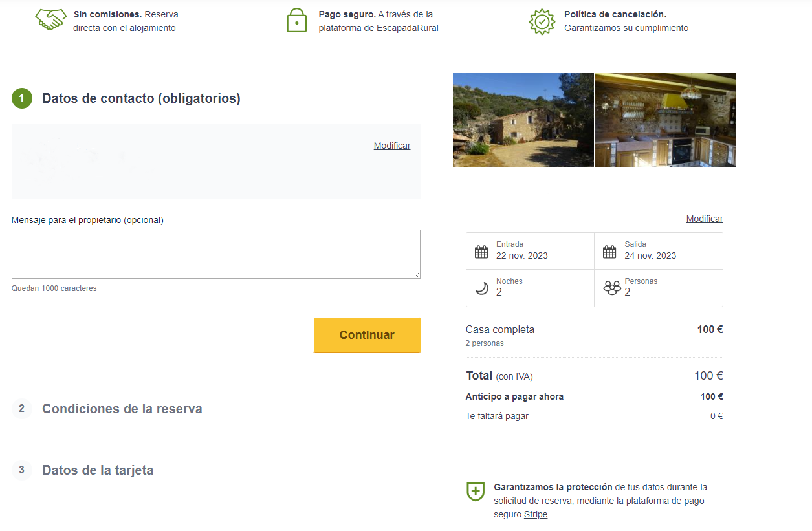The width and height of the screenshot is (812, 531).
Task: Click the moon icon for Noches
Action: pos(481,288)
